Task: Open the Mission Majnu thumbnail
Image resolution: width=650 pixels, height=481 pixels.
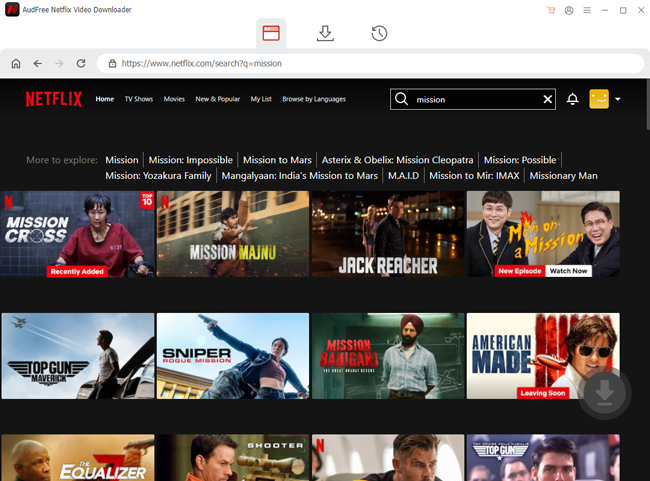Action: tap(233, 234)
